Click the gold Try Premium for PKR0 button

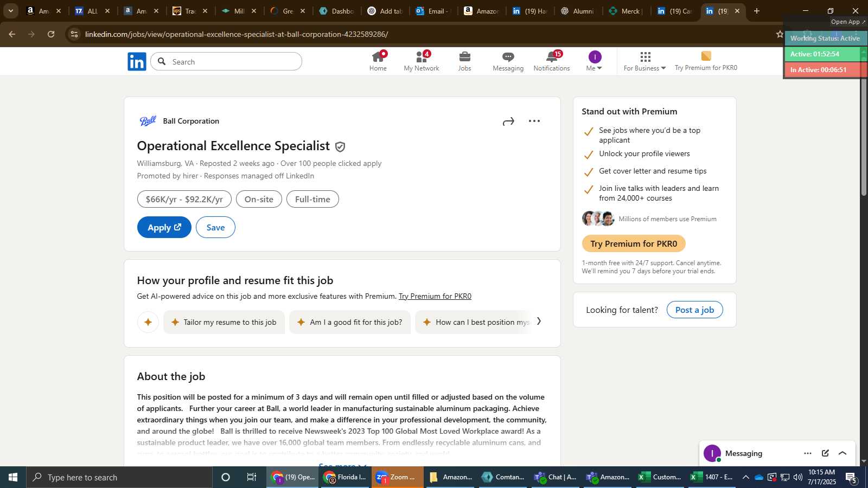click(x=634, y=243)
